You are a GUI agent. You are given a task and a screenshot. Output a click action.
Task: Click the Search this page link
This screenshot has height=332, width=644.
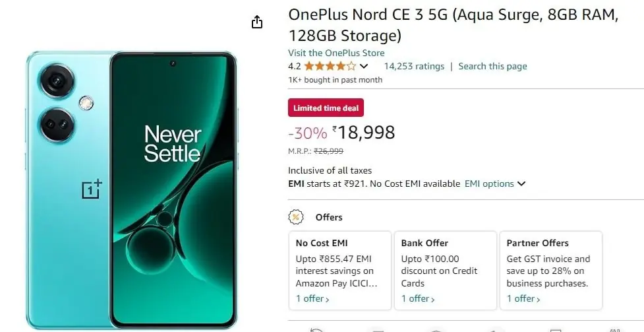point(492,66)
